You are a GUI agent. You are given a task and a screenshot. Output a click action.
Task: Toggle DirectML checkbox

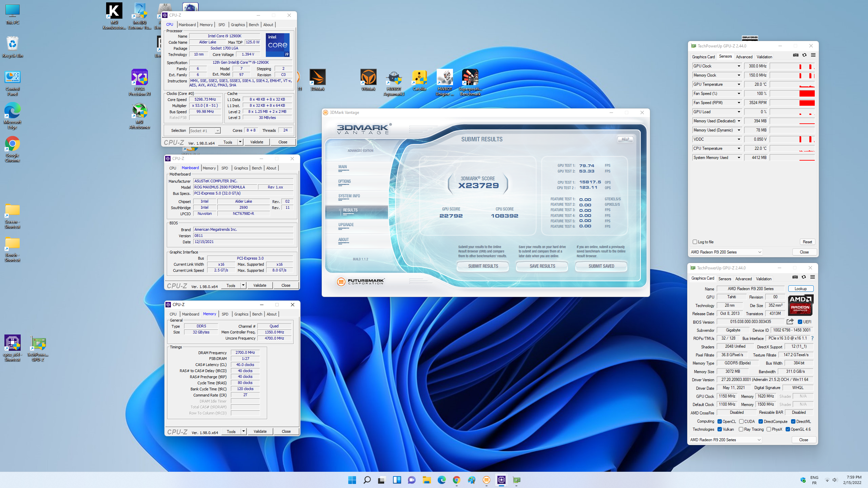click(x=793, y=422)
